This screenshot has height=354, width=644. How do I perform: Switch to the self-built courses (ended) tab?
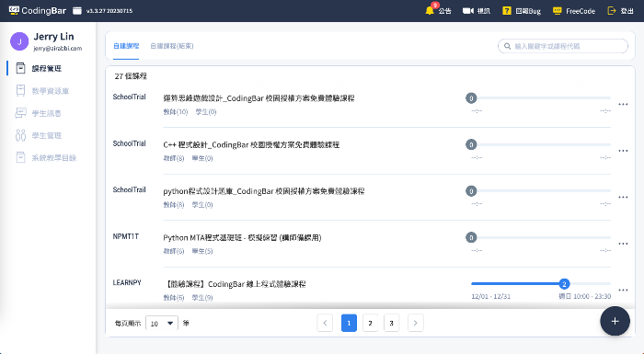point(172,46)
